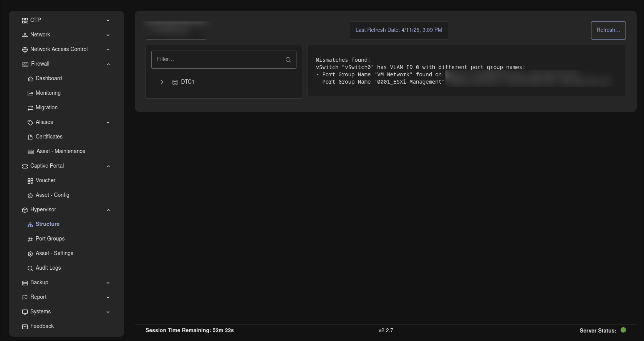Expand the Backup menu section
The height and width of the screenshot is (341, 644).
(108, 283)
